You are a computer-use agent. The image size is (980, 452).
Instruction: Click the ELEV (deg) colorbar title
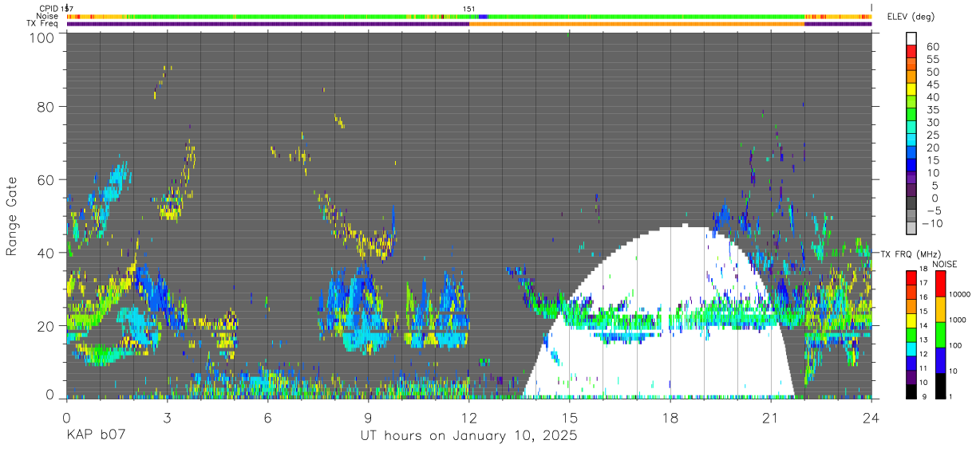pyautogui.click(x=911, y=17)
